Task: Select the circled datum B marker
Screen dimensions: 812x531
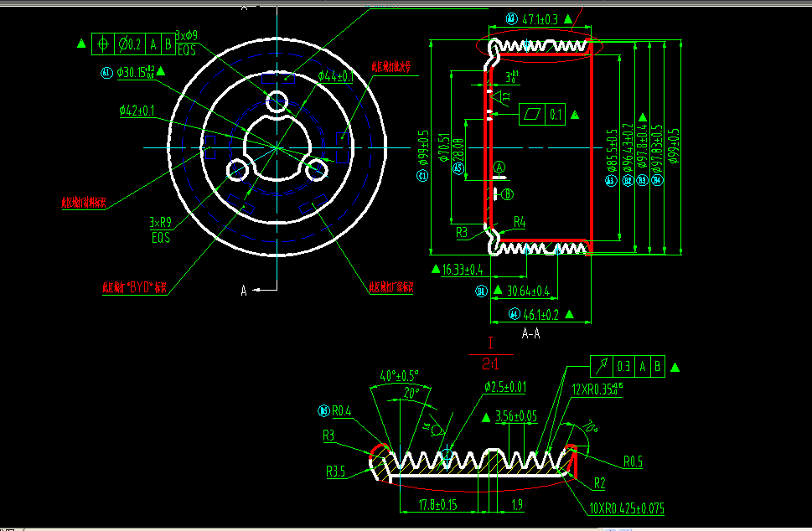Action: click(x=508, y=193)
